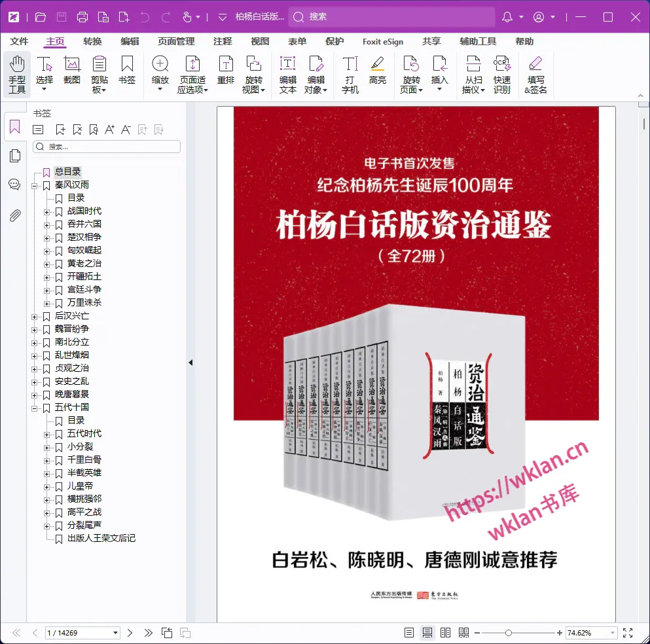650x644 pixels.
Task: Select the Highlight (高亮) tool
Action: pos(377,69)
